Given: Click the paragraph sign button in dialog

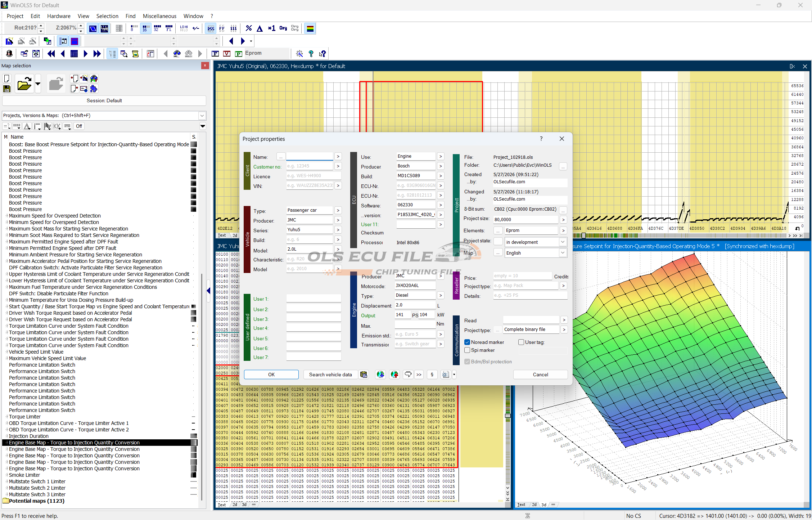Looking at the screenshot, I should pos(432,375).
